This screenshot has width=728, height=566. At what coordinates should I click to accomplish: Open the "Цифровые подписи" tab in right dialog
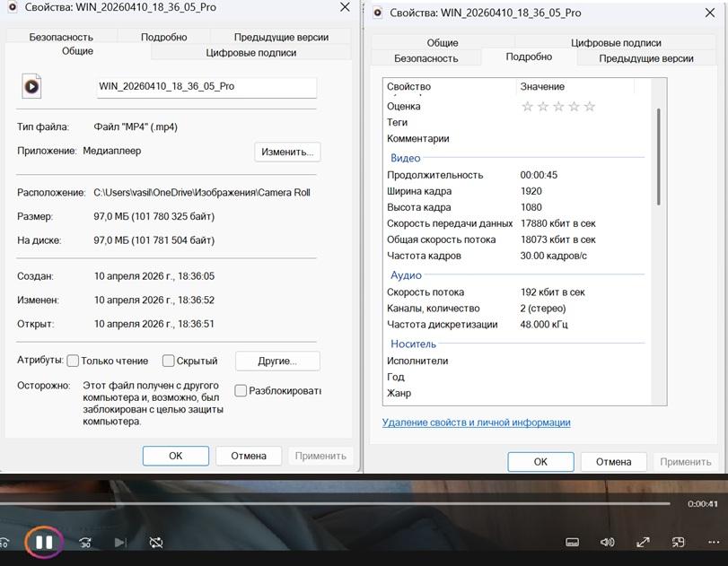click(616, 42)
